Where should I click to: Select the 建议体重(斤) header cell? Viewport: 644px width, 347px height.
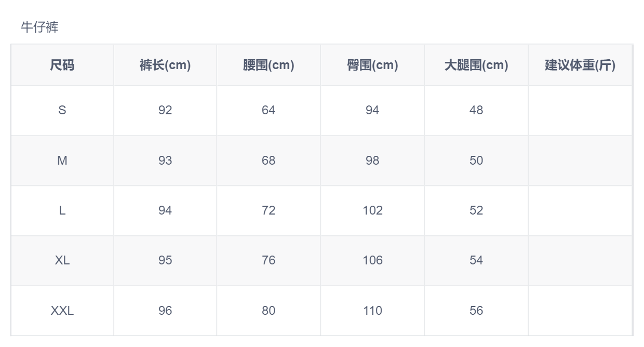580,65
